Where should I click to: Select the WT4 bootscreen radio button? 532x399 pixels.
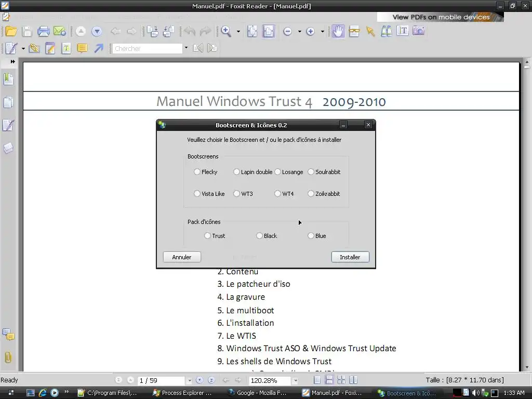[277, 193]
